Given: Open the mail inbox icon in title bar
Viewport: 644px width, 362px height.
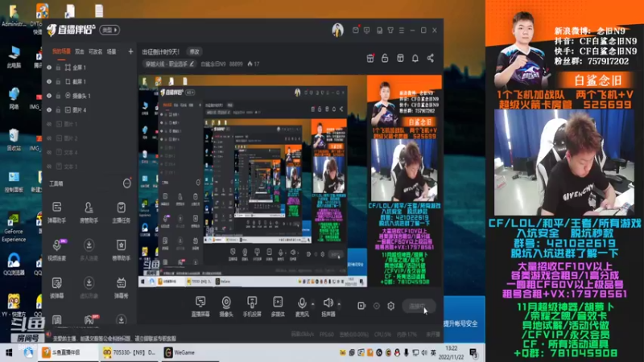Looking at the screenshot, I should [356, 30].
